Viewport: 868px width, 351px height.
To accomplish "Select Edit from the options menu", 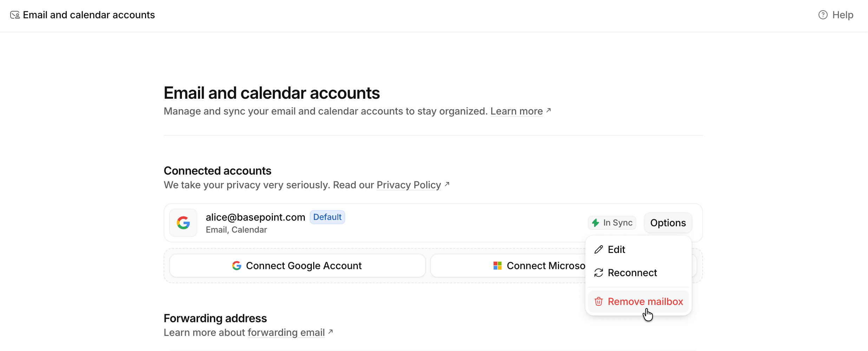I will pos(638,249).
